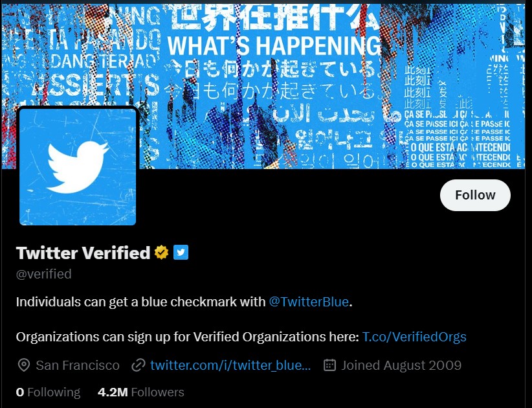This screenshot has height=408, width=532.
Task: Click the blue Twitter affiliate badge
Action: tap(181, 252)
